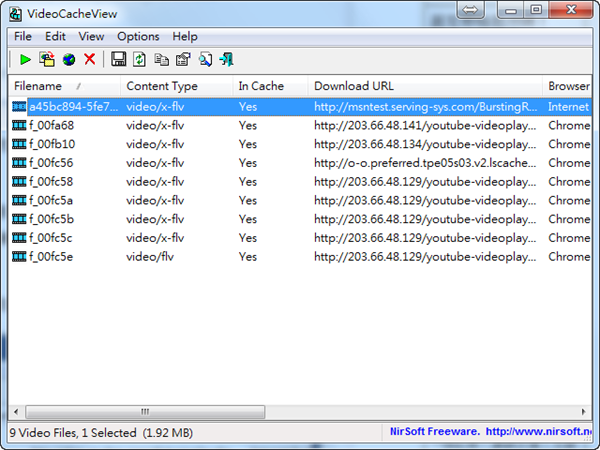600x450 pixels.
Task: Sort by In Cache column header
Action: [270, 86]
